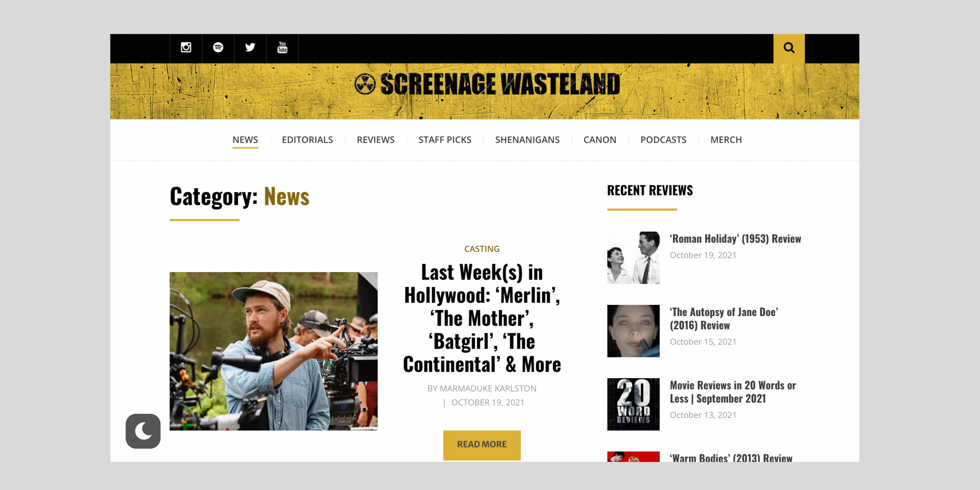Open the Casting category link
The width and height of the screenshot is (980, 490).
pos(482,249)
